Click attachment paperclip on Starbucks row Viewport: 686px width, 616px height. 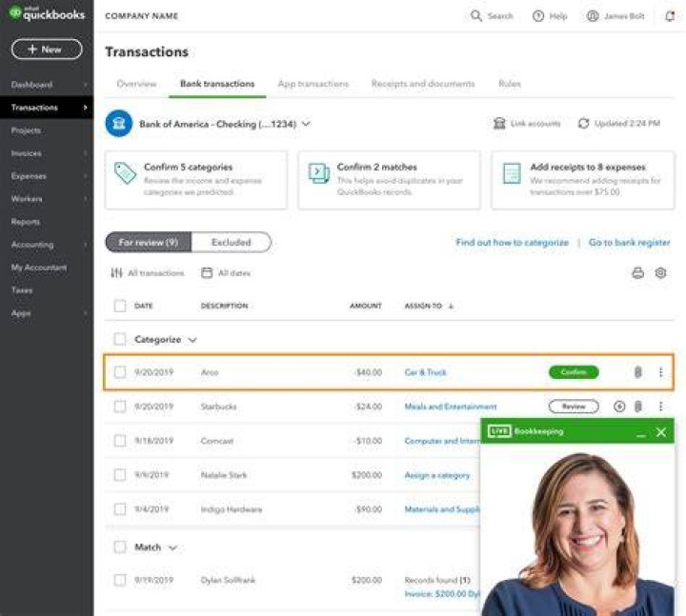(637, 407)
